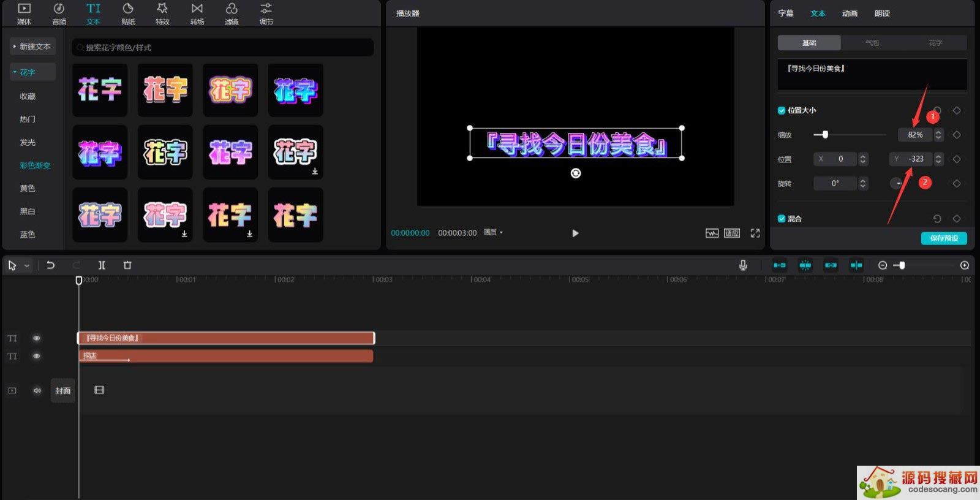This screenshot has width=980, height=500.
Task: Open the Transitions (转场) panel icon
Action: pos(197,13)
